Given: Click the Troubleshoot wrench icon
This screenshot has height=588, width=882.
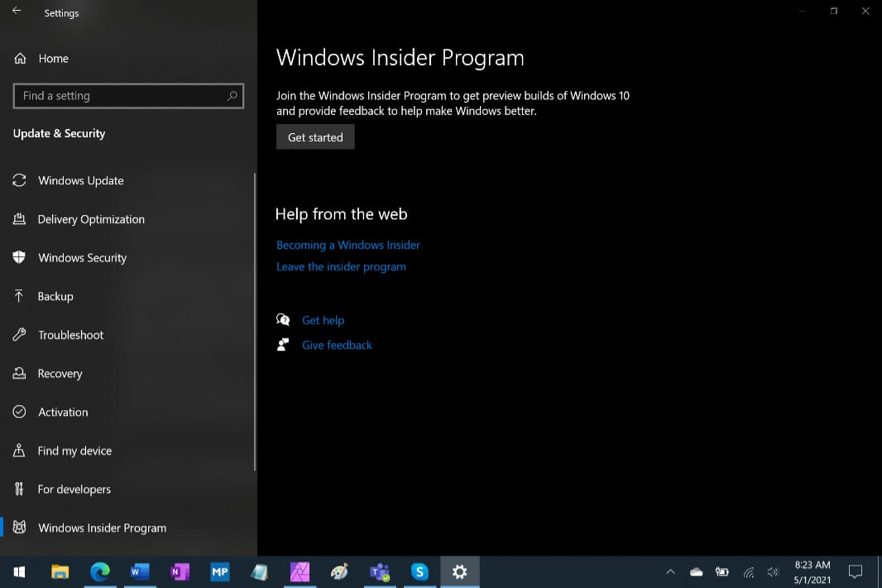Looking at the screenshot, I should (19, 335).
